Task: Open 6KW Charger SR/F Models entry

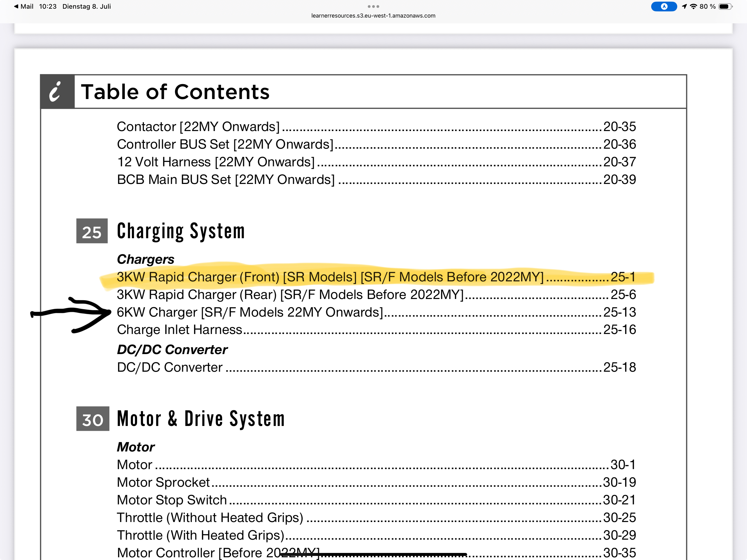Action: [250, 312]
